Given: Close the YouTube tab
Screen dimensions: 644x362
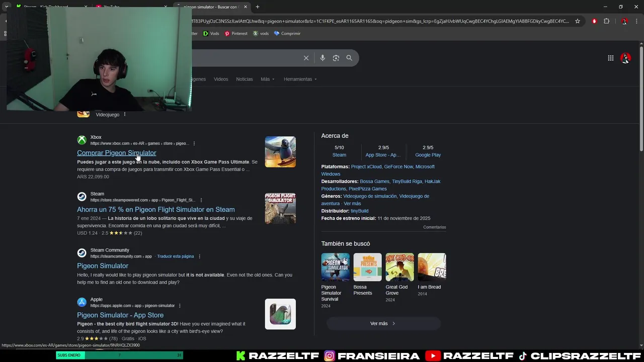Looking at the screenshot, I should pyautogui.click(x=166, y=7).
